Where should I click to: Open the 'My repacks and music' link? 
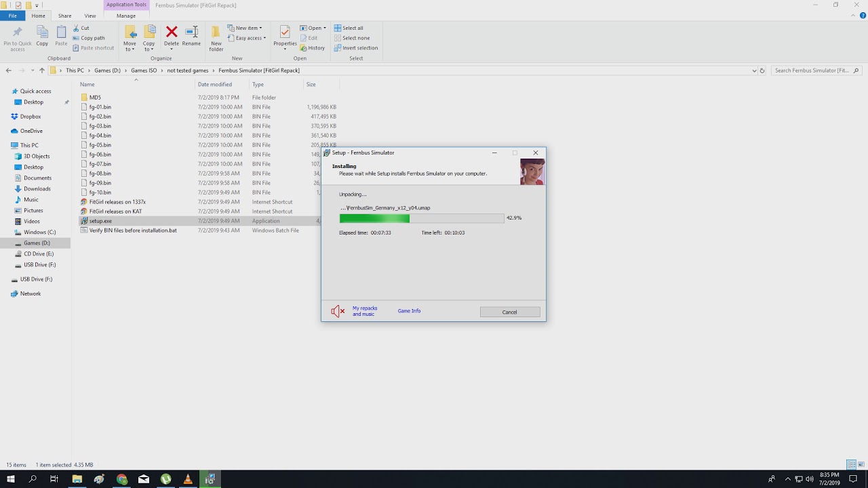click(365, 311)
